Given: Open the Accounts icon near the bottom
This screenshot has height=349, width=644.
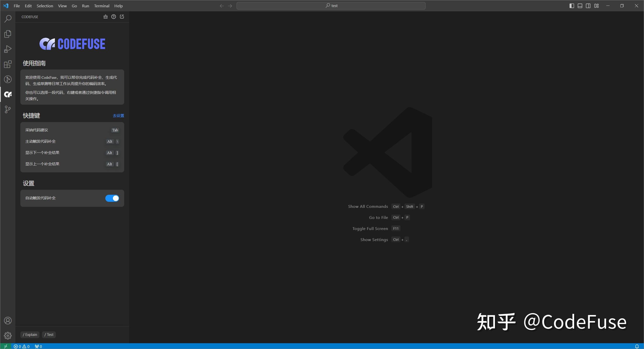Looking at the screenshot, I should click(8, 320).
